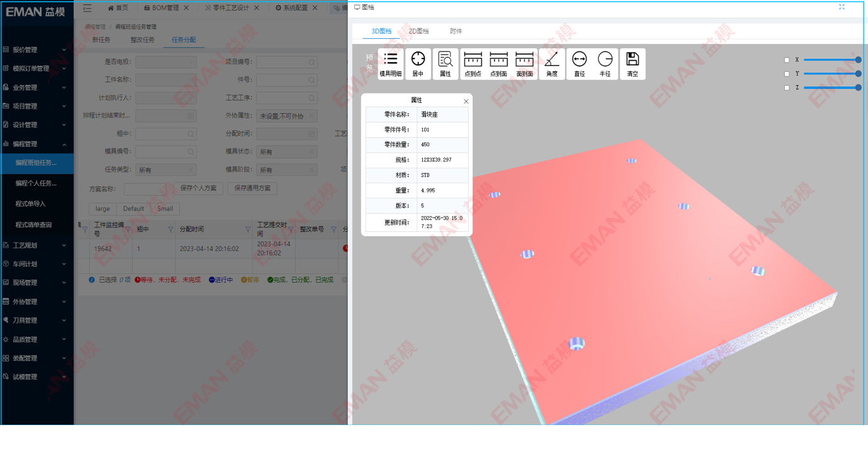The height and width of the screenshot is (453, 868).
Task: Close the 零件工艺设计 tab
Action: 256,8
